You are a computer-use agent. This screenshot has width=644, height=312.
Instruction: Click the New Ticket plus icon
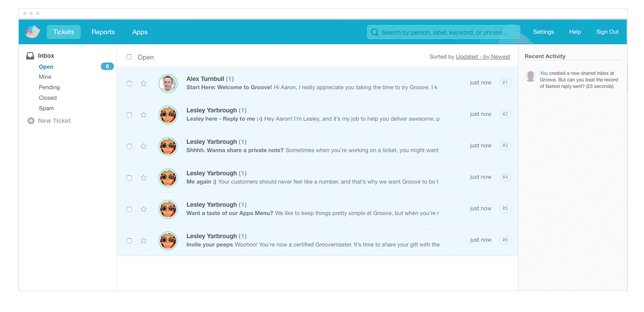coord(31,121)
